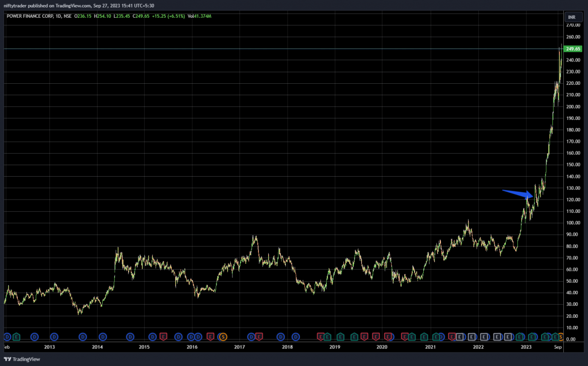Click the 150.00 price axis label

(x=573, y=165)
